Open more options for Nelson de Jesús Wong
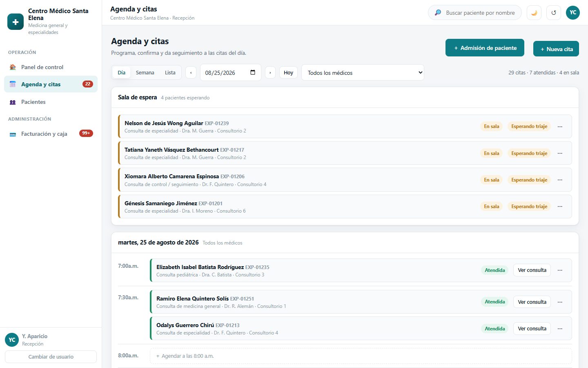Viewport: 588px width, 368px height. [560, 126]
